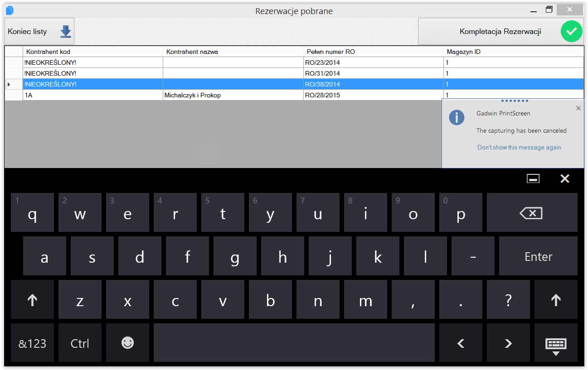Close the on-screen keyboard with X
Viewport: 588px width, 370px height.
(x=564, y=179)
